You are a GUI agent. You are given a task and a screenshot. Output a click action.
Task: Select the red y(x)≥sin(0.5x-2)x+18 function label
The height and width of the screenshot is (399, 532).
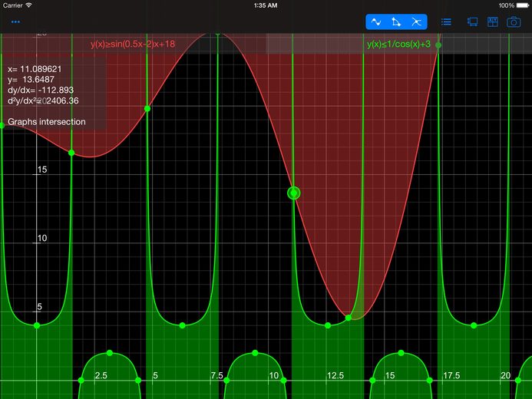pyautogui.click(x=133, y=44)
